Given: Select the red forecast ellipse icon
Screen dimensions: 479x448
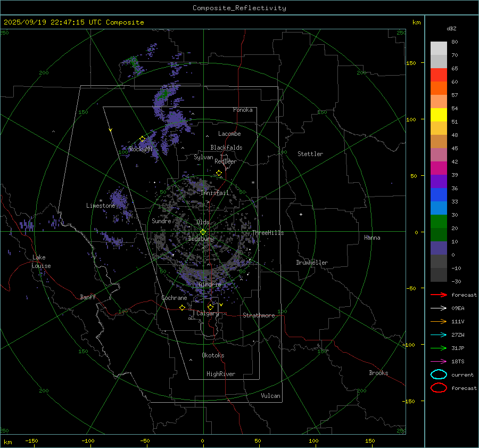Looking at the screenshot, I should point(439,388).
